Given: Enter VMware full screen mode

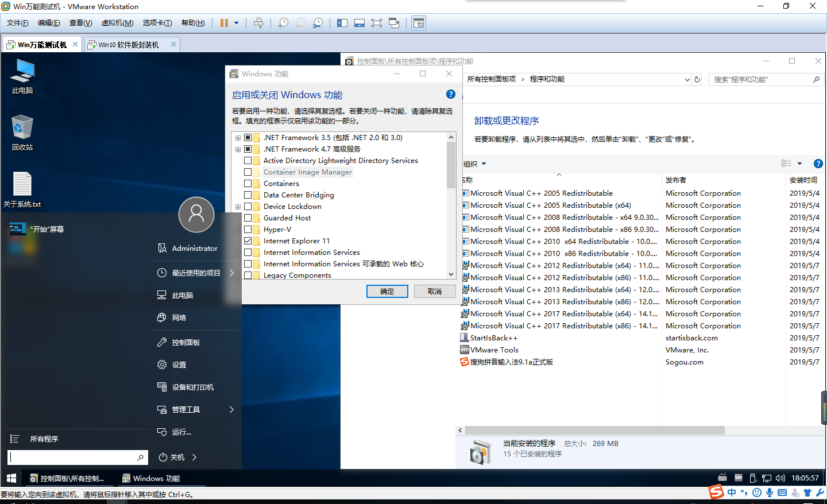Looking at the screenshot, I should tap(377, 23).
